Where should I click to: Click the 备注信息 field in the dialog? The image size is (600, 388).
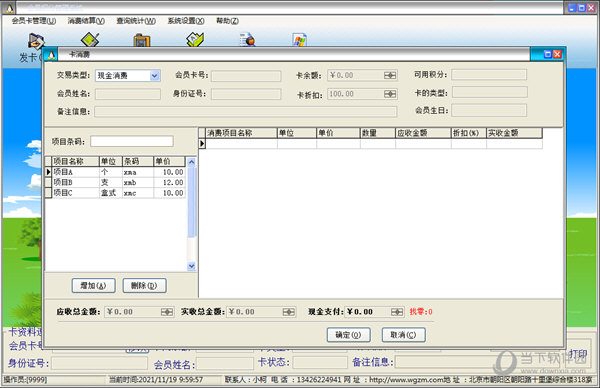(x=246, y=112)
